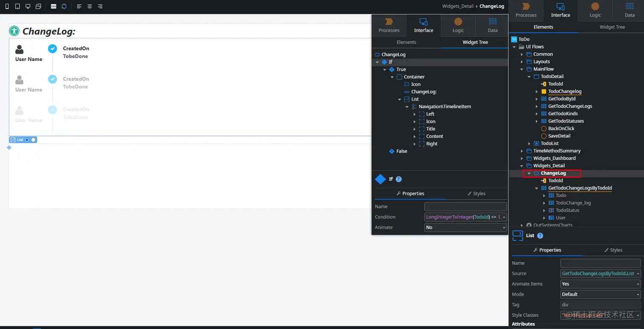
Task: Open Data tab in floating panel
Action: tap(493, 26)
